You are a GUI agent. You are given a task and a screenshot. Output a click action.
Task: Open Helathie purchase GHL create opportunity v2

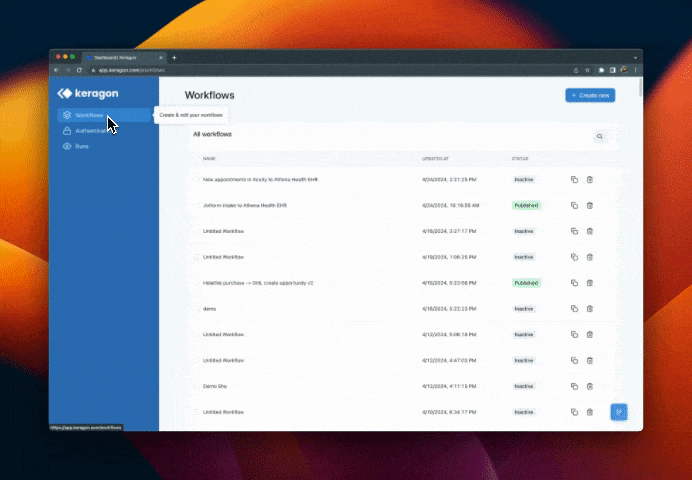pos(258,283)
